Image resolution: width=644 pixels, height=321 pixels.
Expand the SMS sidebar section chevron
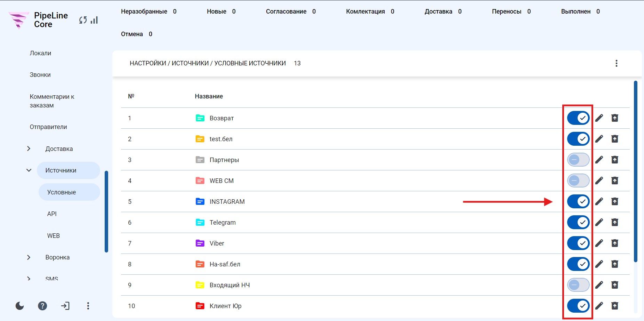click(x=29, y=279)
